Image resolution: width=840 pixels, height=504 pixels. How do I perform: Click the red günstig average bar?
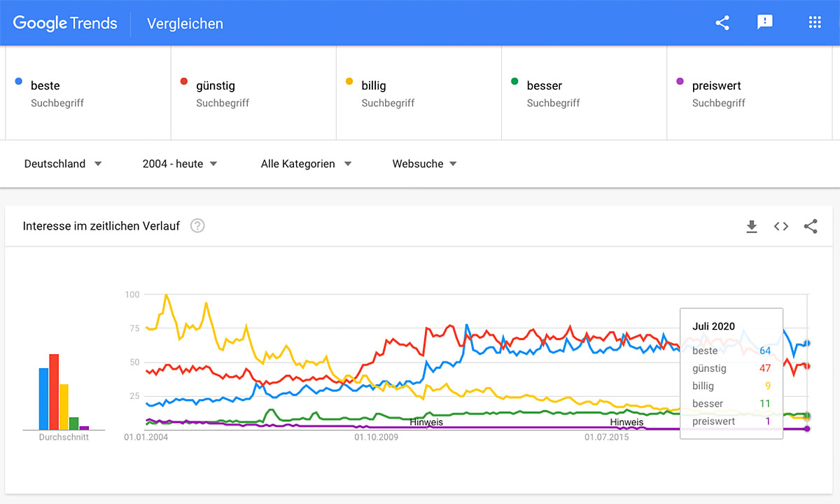(x=54, y=392)
